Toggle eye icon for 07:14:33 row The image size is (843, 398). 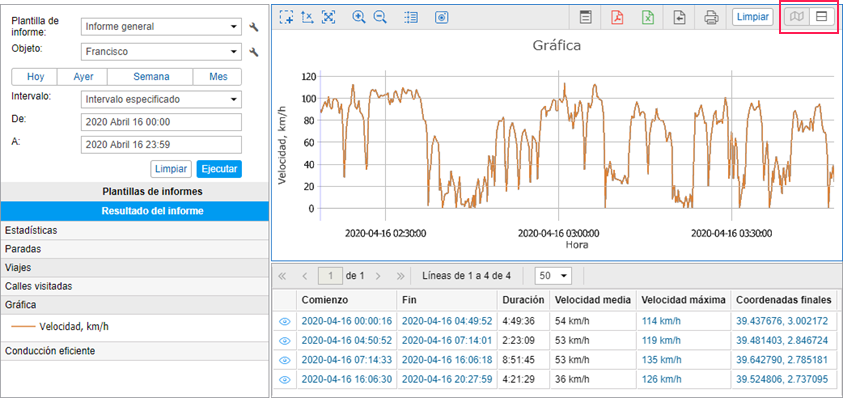click(285, 360)
